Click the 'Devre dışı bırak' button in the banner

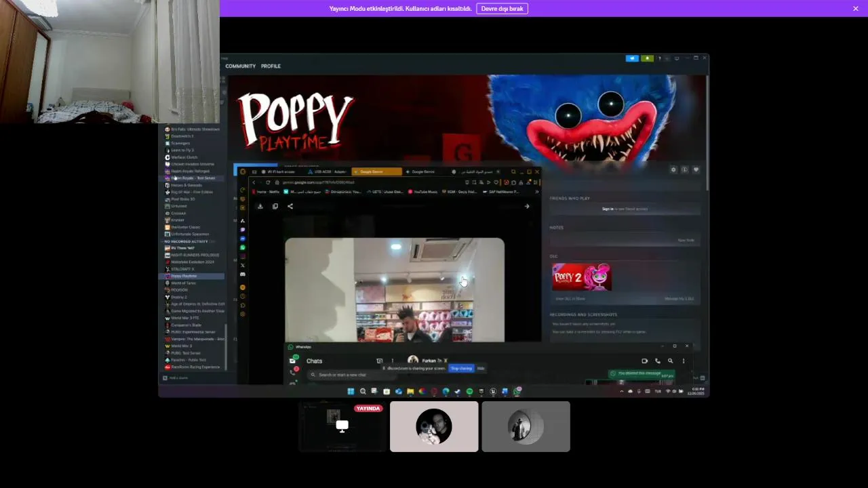coord(502,9)
